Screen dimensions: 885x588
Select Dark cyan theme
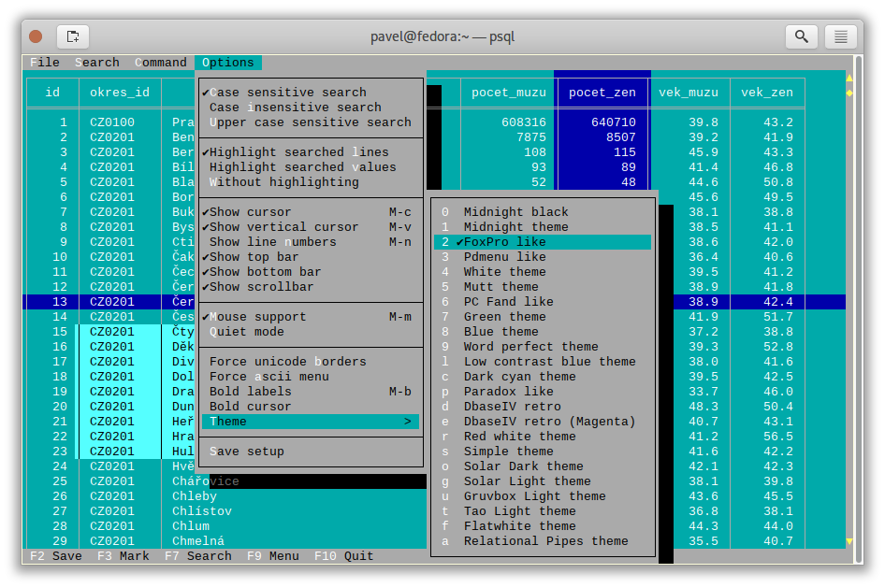tap(543, 376)
